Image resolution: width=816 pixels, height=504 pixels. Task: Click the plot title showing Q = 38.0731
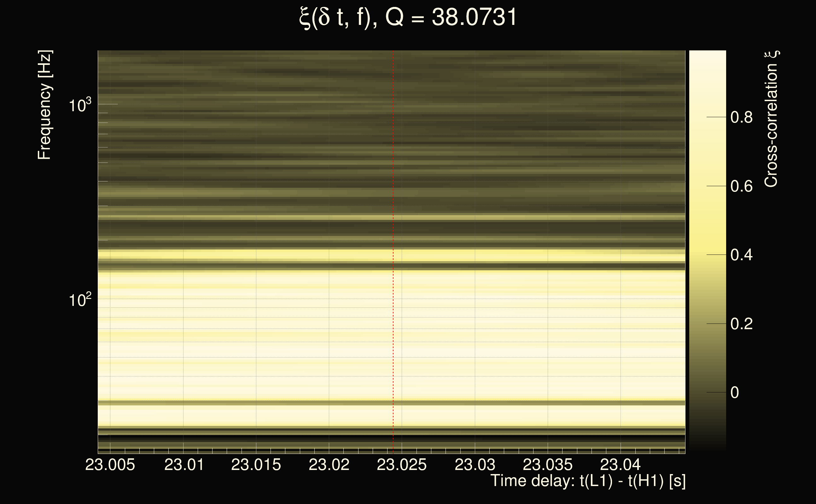(408, 17)
